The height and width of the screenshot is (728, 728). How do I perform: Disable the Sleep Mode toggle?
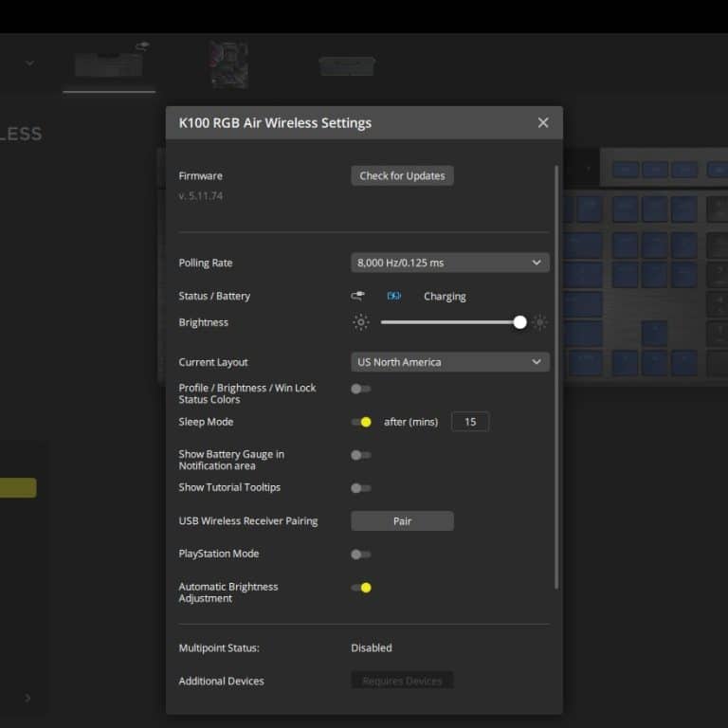click(361, 422)
